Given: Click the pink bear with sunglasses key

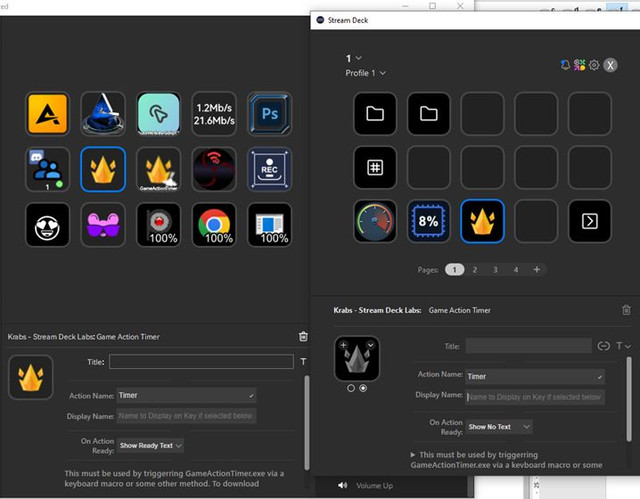Looking at the screenshot, I should [103, 225].
